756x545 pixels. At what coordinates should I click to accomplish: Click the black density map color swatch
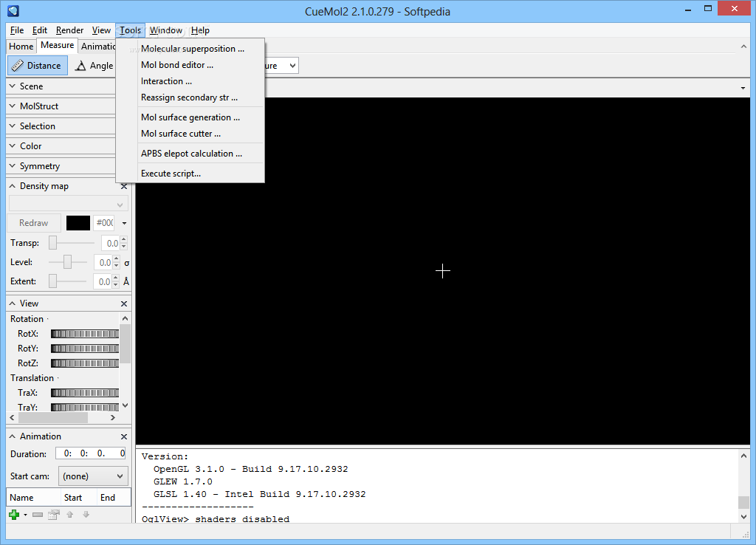pos(78,223)
